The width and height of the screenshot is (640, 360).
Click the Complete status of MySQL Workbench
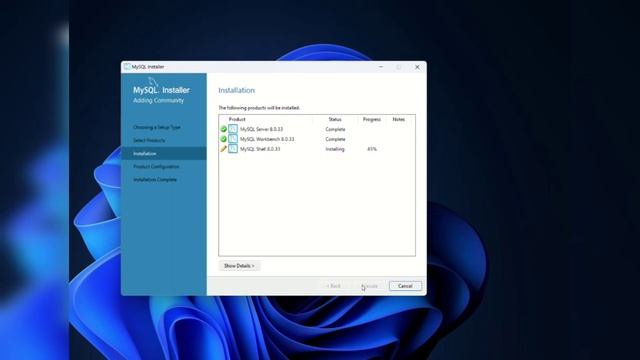(335, 139)
